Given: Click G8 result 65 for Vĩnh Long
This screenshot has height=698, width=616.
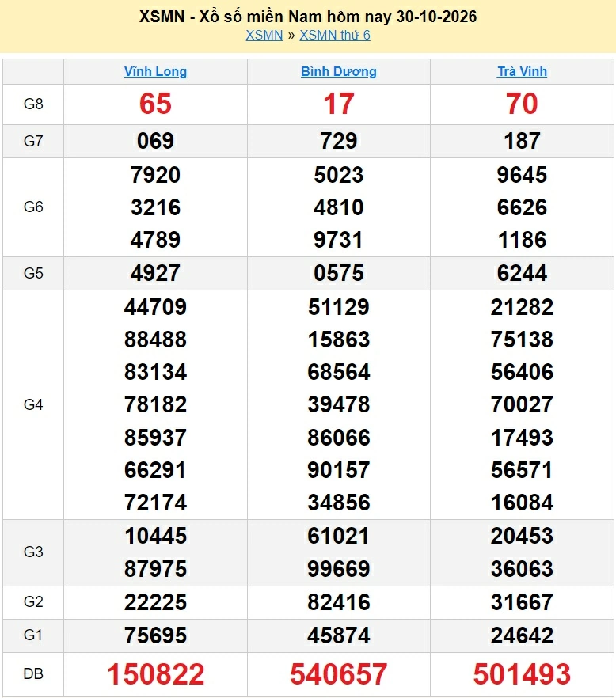Looking at the screenshot, I should (x=155, y=104).
